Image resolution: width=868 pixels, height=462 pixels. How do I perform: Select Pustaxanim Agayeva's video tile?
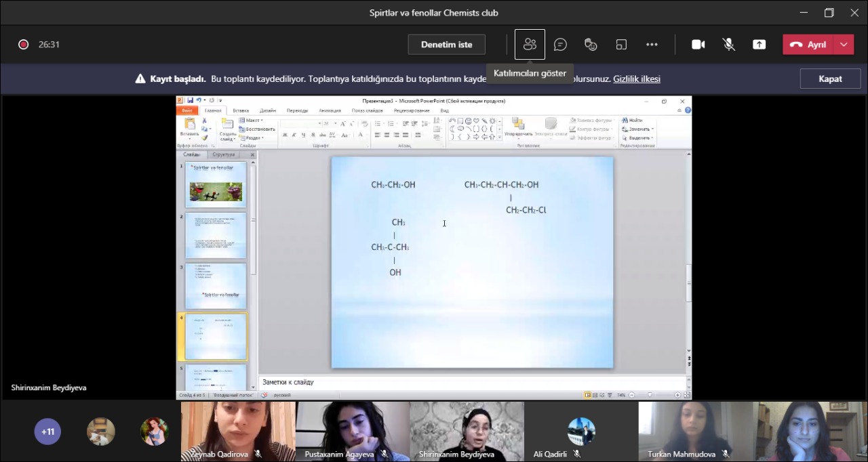353,428
